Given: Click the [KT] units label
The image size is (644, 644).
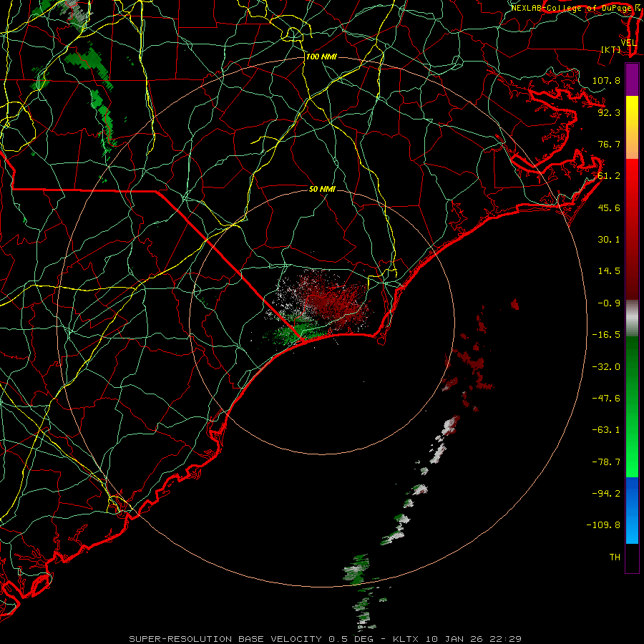Looking at the screenshot, I should (611, 49).
